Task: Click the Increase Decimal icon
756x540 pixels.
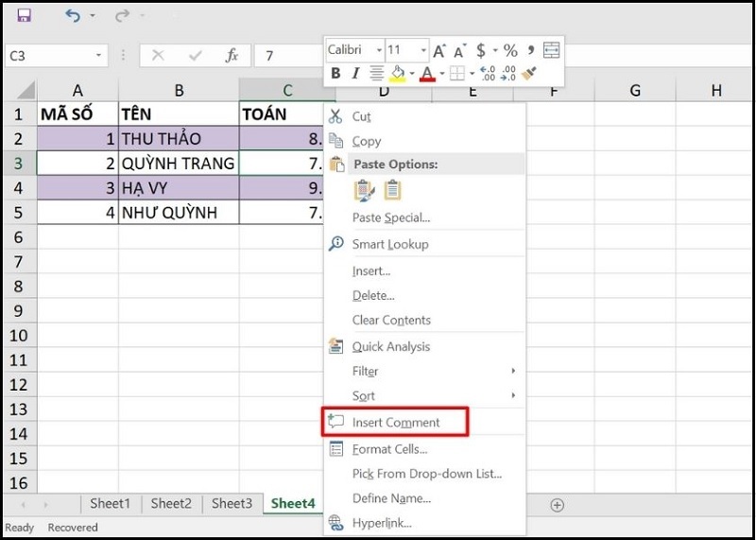Action: coord(488,74)
